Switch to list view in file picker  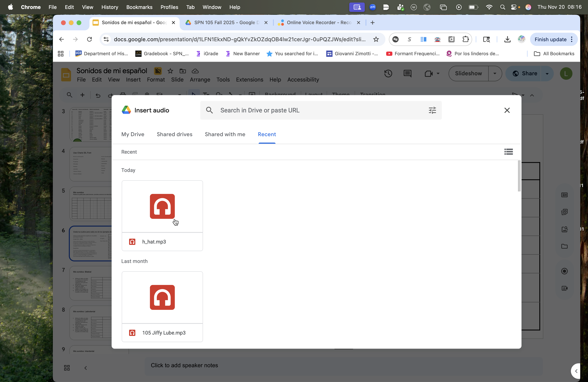point(508,152)
